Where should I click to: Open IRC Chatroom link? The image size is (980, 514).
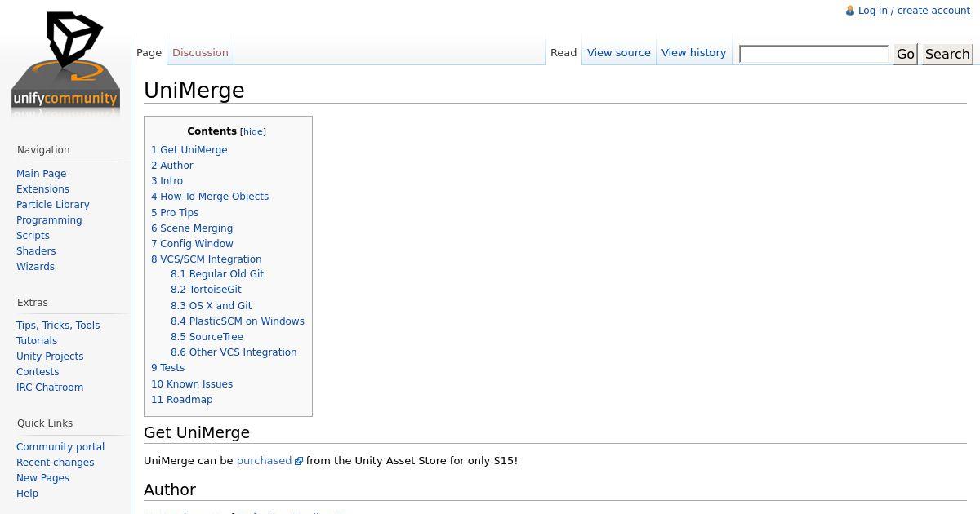point(50,388)
